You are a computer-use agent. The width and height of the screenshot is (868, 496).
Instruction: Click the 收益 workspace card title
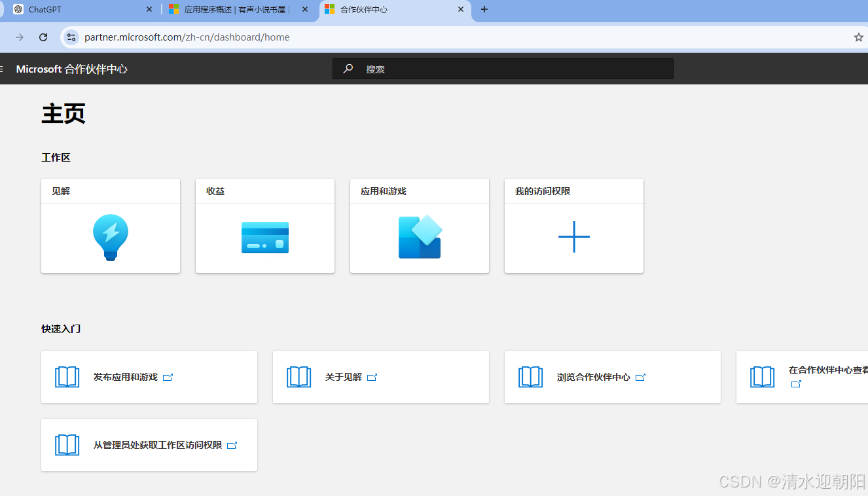pos(215,191)
